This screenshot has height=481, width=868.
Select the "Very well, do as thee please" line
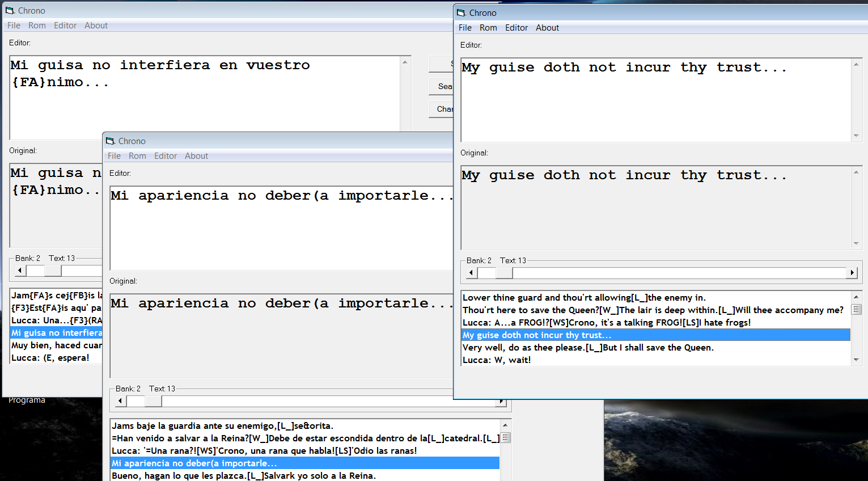pyautogui.click(x=587, y=348)
